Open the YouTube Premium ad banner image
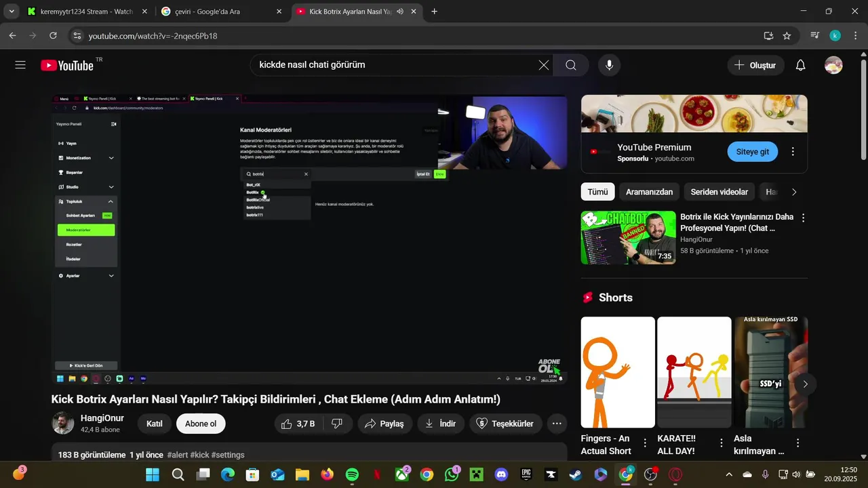Screen dimensions: 868x488 [694, 113]
